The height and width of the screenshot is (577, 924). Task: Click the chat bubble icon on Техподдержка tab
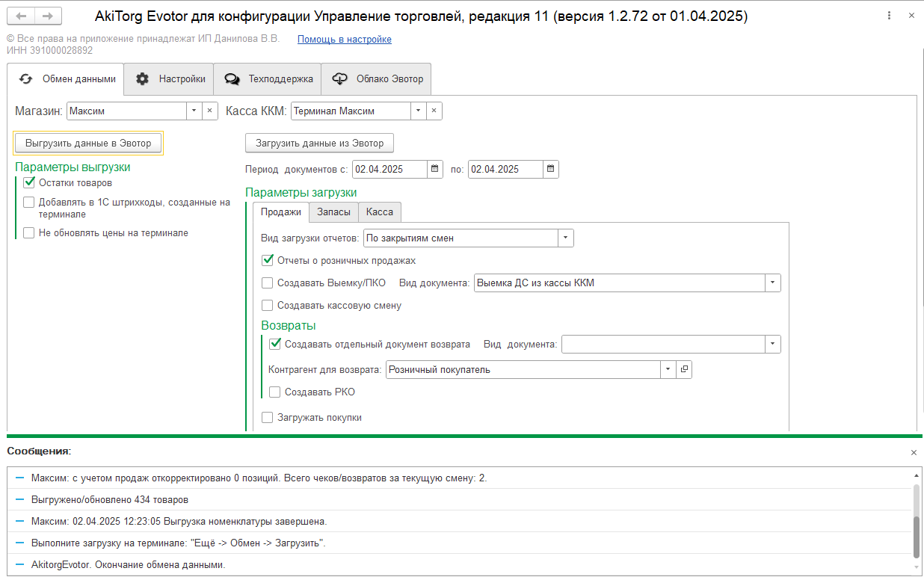click(x=232, y=78)
